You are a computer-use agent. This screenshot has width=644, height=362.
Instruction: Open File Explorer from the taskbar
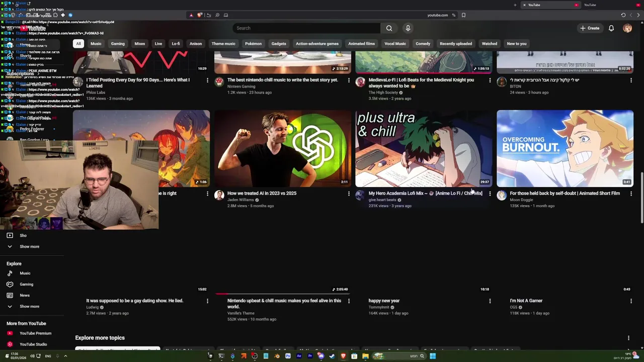click(x=365, y=356)
